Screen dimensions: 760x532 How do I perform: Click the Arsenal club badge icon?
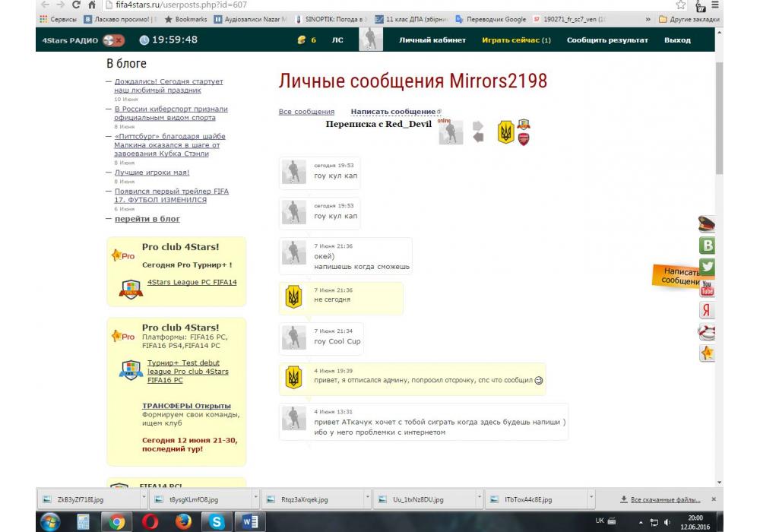523,138
